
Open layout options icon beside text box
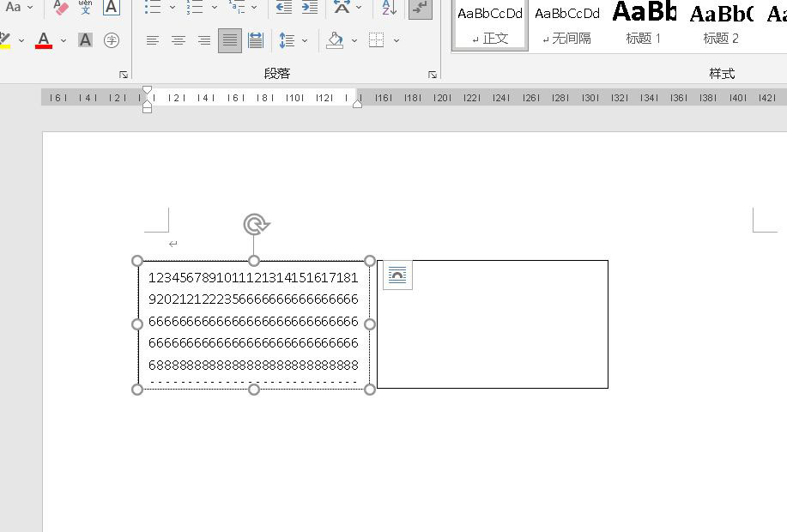tap(397, 275)
